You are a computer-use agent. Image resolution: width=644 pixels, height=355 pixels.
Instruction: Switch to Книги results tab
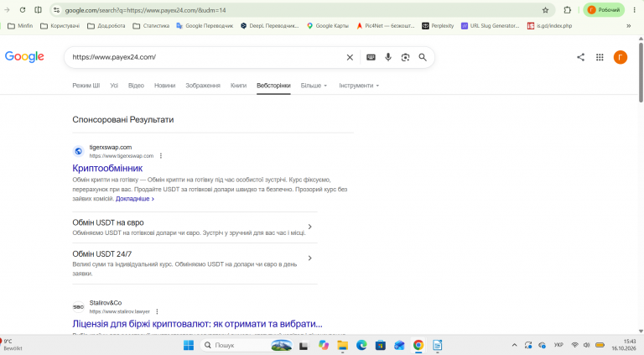pyautogui.click(x=238, y=86)
